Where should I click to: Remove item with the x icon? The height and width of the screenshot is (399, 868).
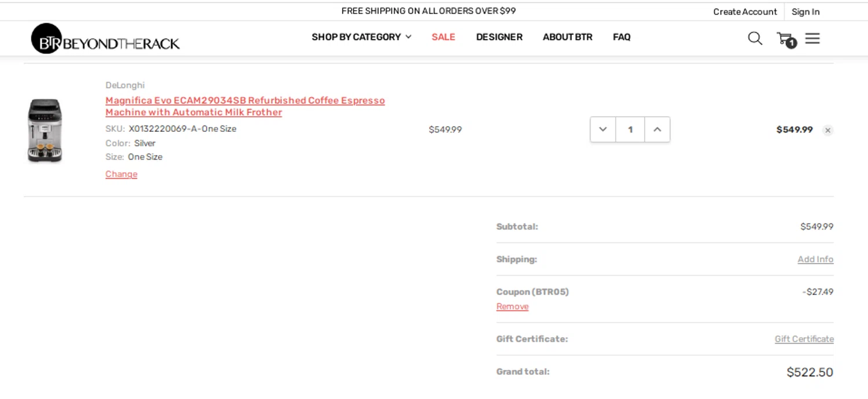click(828, 130)
